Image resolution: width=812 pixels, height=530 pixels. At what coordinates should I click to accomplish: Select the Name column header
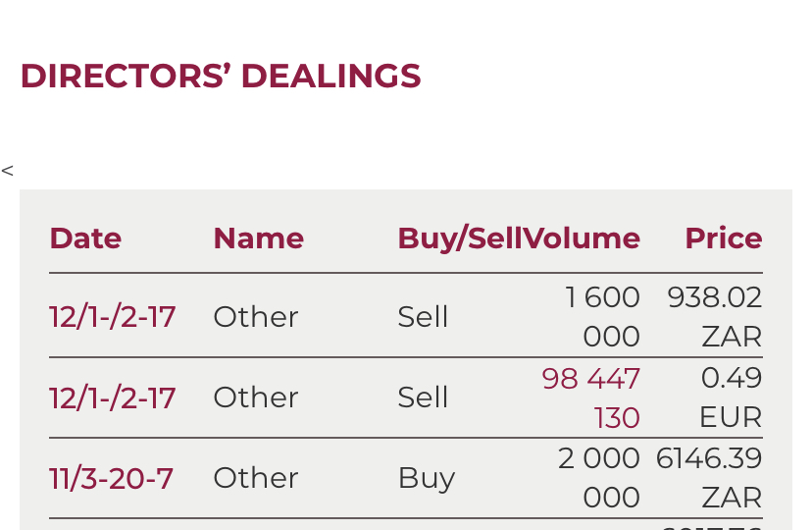pos(258,238)
